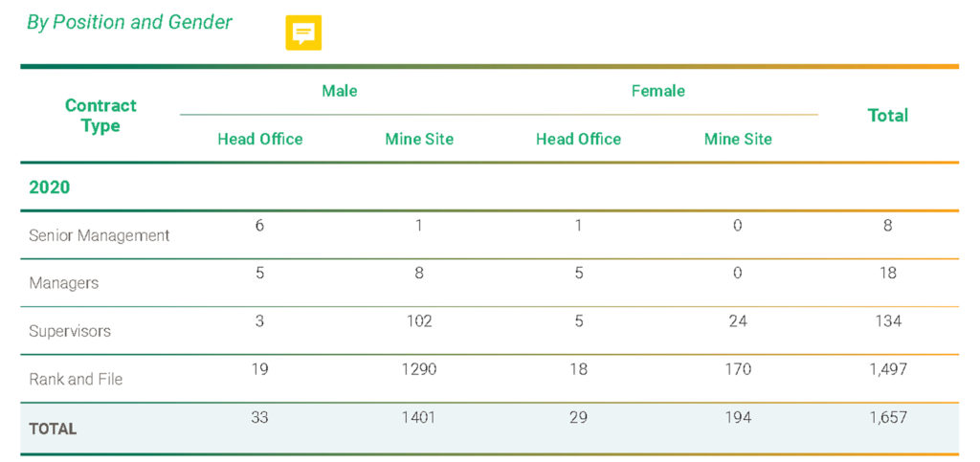This screenshot has width=980, height=462.
Task: Select the 194 female mine site total
Action: pos(737,417)
